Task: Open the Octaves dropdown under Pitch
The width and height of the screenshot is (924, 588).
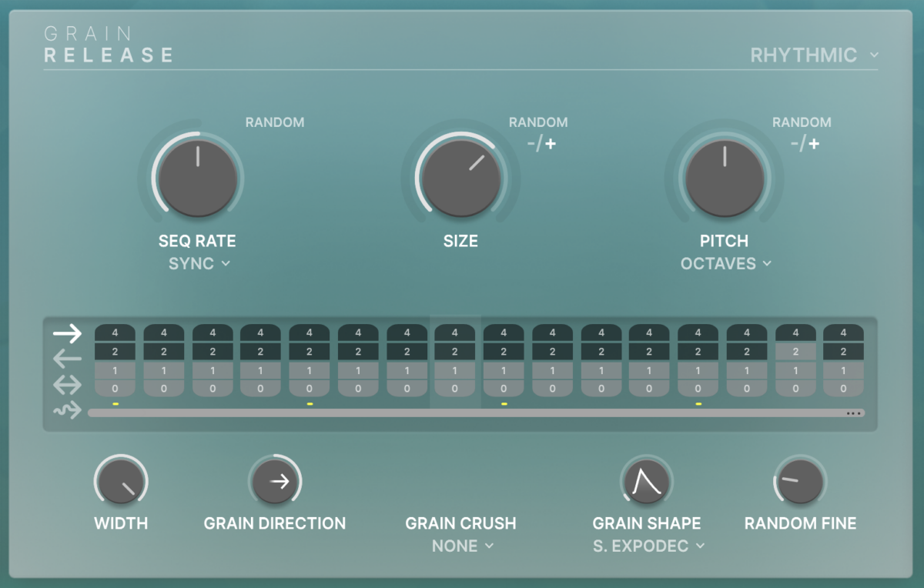Action: tap(725, 264)
